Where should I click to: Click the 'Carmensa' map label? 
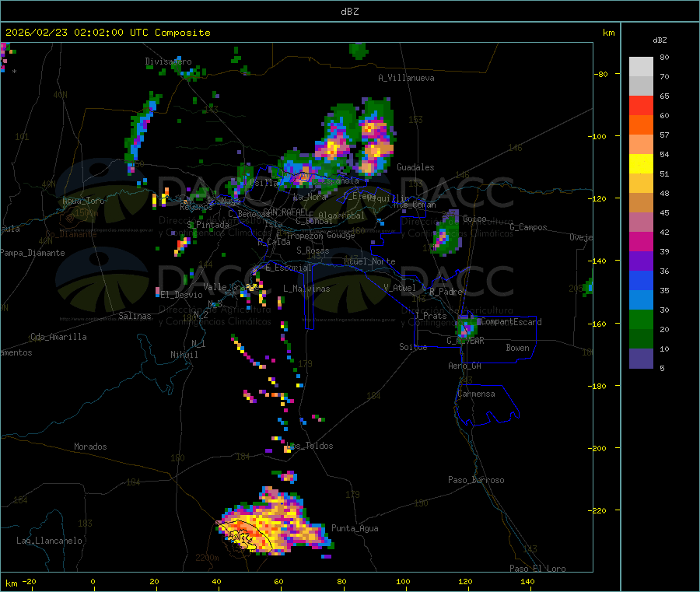click(x=476, y=394)
